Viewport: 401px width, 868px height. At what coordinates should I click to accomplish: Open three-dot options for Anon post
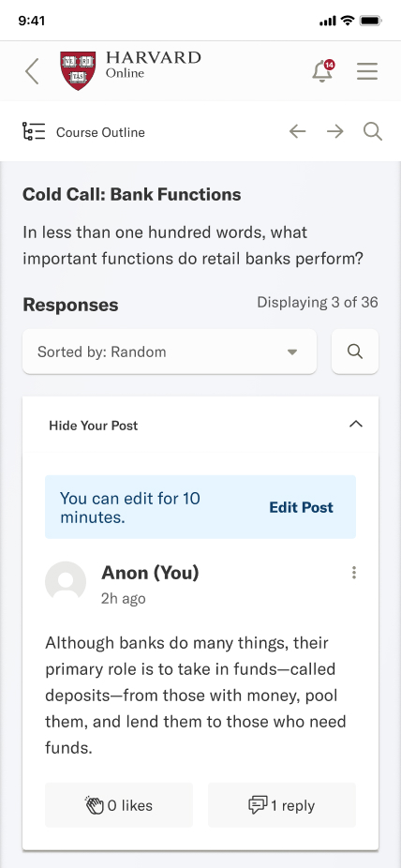point(354,573)
